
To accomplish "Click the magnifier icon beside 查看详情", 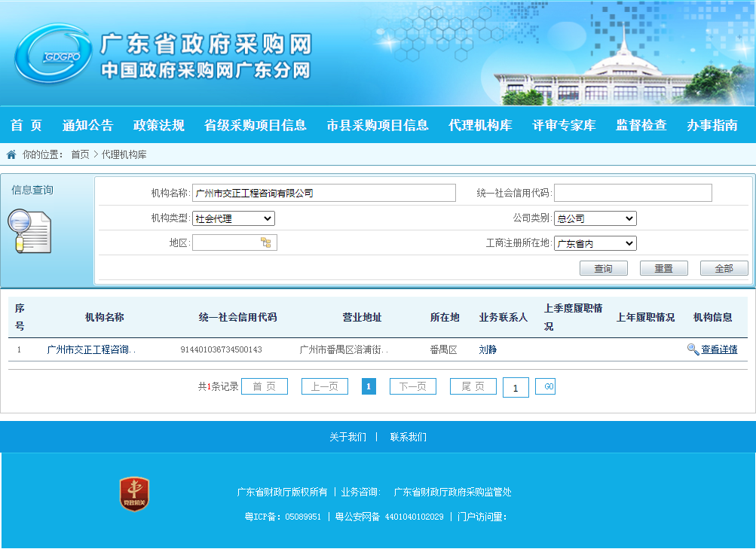I will tap(693, 349).
